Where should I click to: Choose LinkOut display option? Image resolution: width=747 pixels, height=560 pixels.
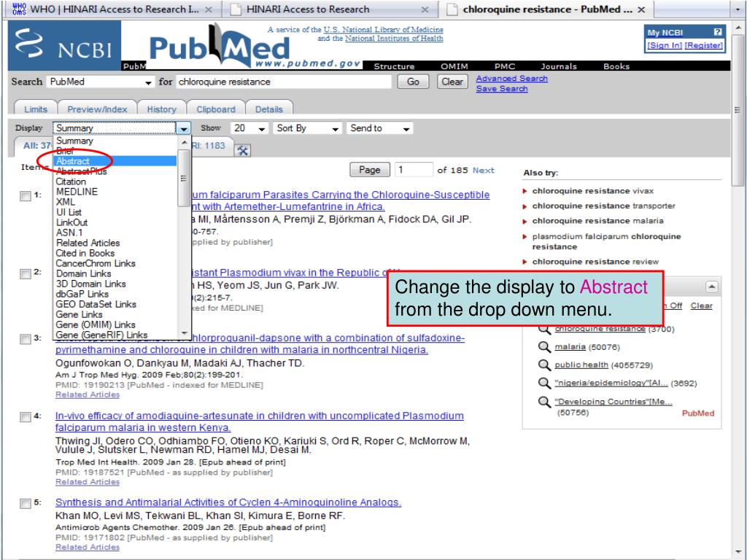pyautogui.click(x=115, y=222)
